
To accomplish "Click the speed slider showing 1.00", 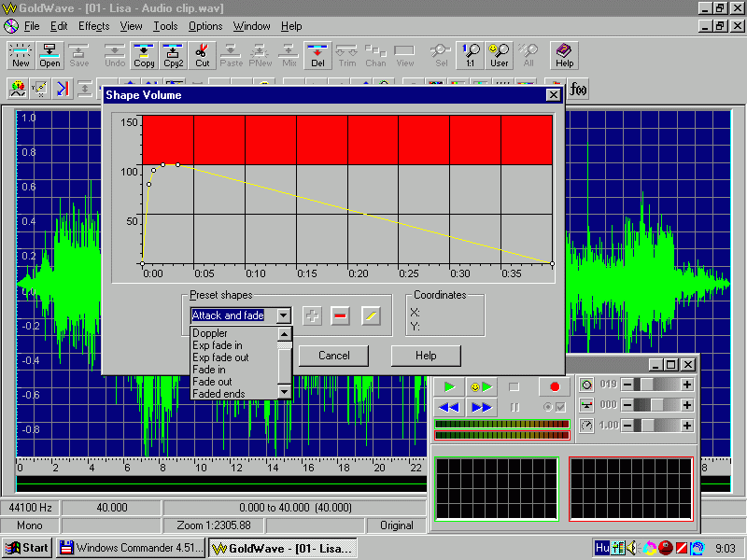I will tap(657, 426).
